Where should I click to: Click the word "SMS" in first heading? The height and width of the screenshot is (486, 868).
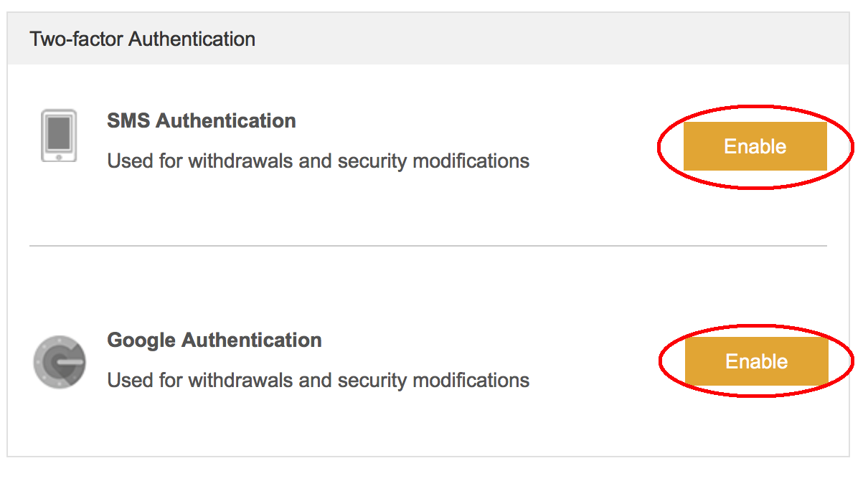[128, 120]
